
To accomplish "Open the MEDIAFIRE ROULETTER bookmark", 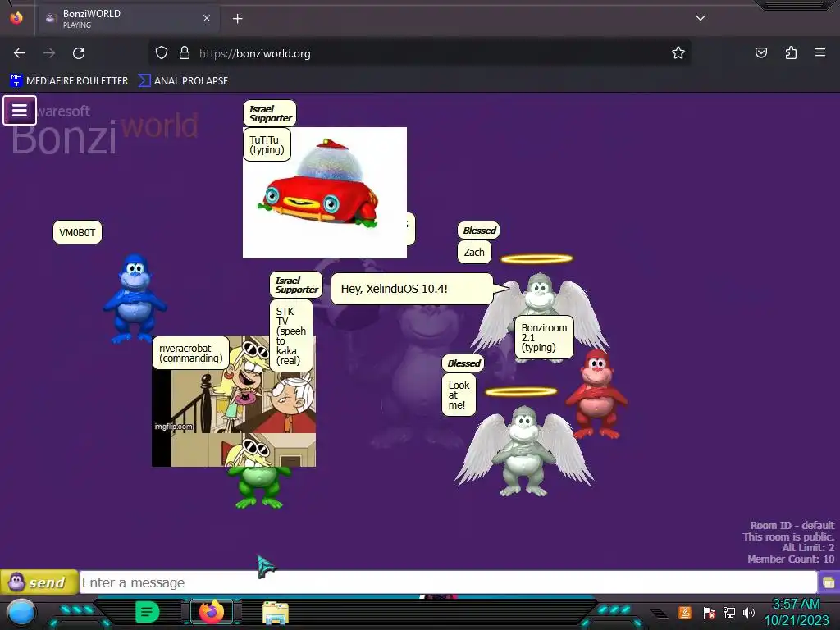I will (x=69, y=81).
